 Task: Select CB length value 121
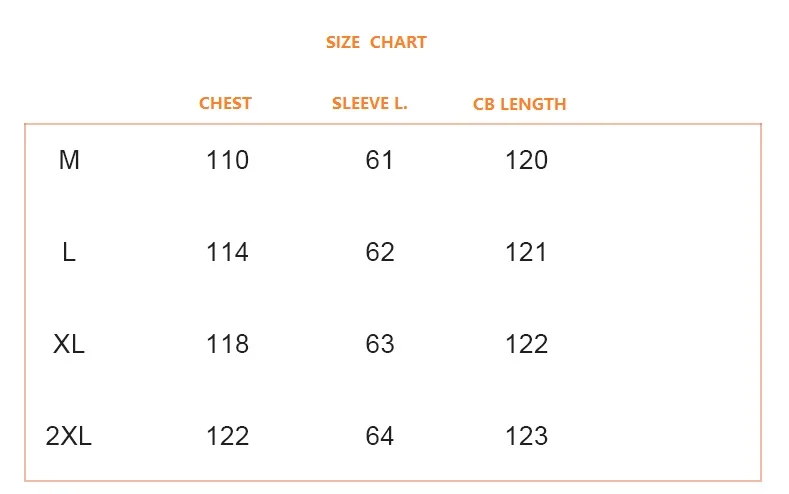point(527,252)
